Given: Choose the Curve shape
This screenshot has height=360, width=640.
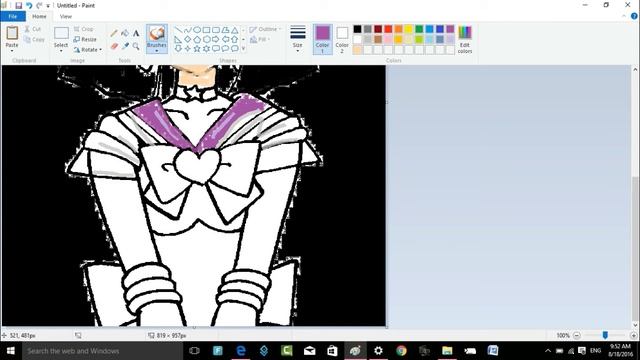Looking at the screenshot, I should pos(188,30).
